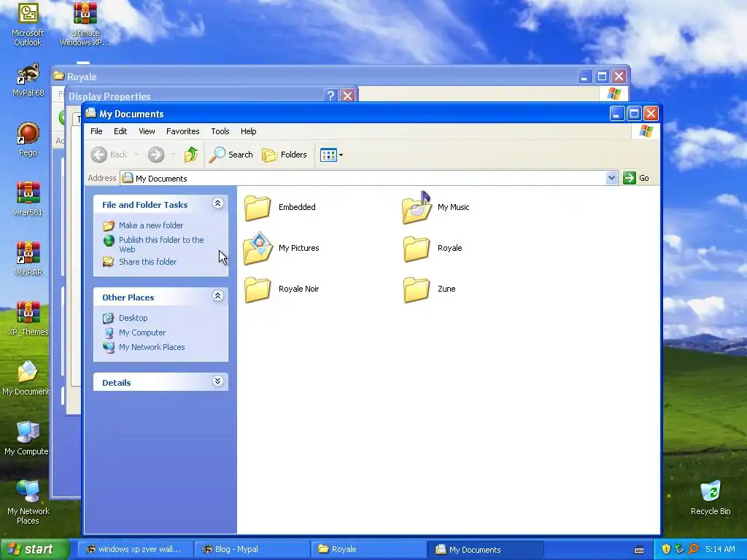Switch to Royale taskbar button
Viewport: 747px width, 560px height.
click(x=370, y=549)
